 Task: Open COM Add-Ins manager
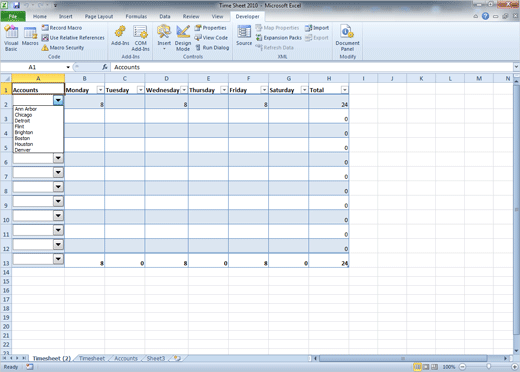click(x=140, y=38)
